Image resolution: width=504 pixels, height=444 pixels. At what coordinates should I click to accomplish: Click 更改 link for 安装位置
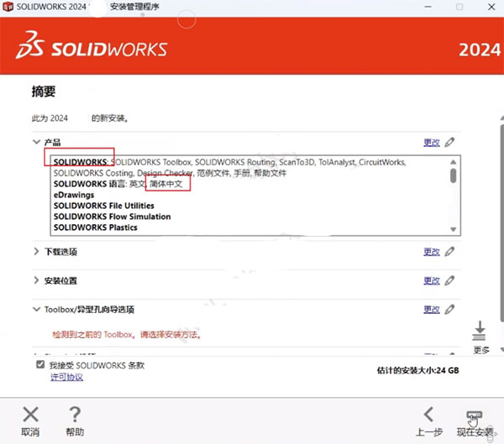432,281
